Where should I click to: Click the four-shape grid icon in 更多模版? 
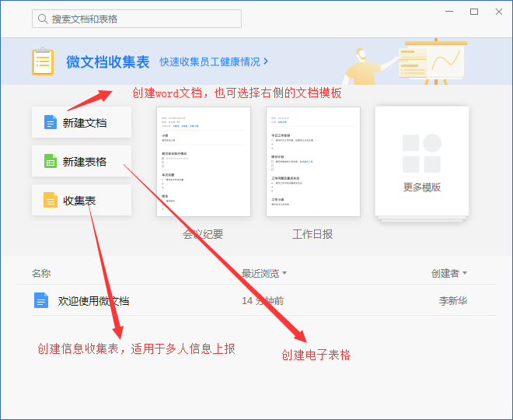point(422,152)
